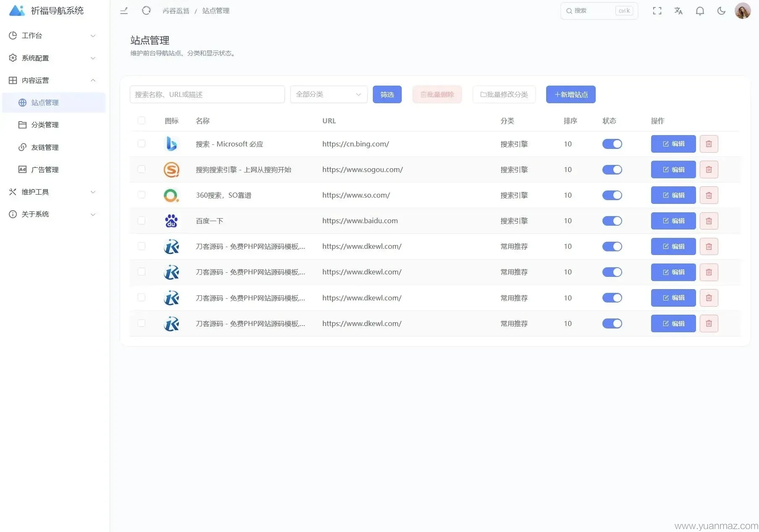This screenshot has width=759, height=532.
Task: Check the select-all header checkbox
Action: tap(141, 120)
